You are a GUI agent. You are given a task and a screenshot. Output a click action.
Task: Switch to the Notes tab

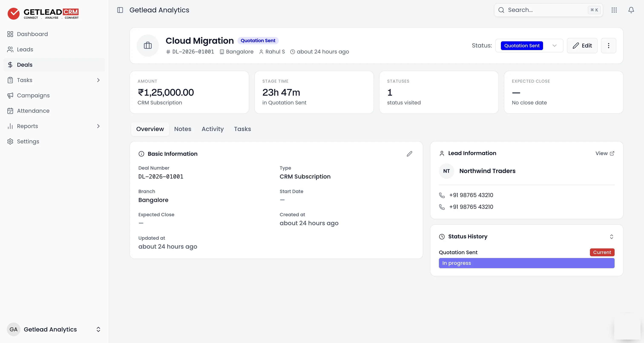pyautogui.click(x=183, y=129)
